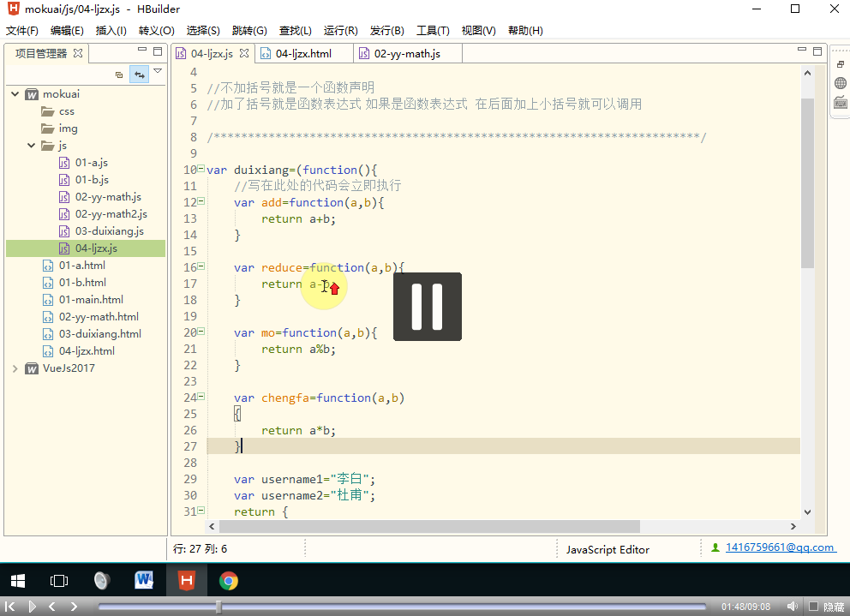This screenshot has height=616, width=850.
Task: Mute the video player audio
Action: coord(791,606)
